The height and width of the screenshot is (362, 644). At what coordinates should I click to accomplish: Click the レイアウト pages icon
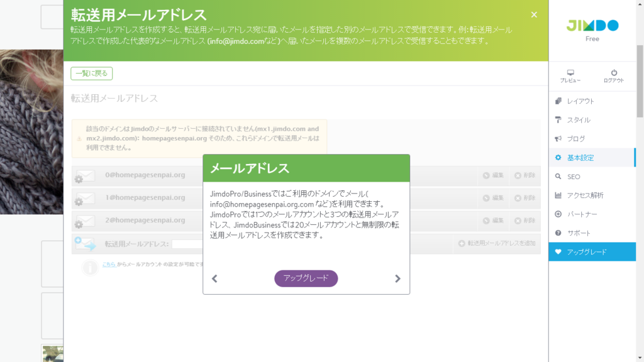pyautogui.click(x=558, y=101)
